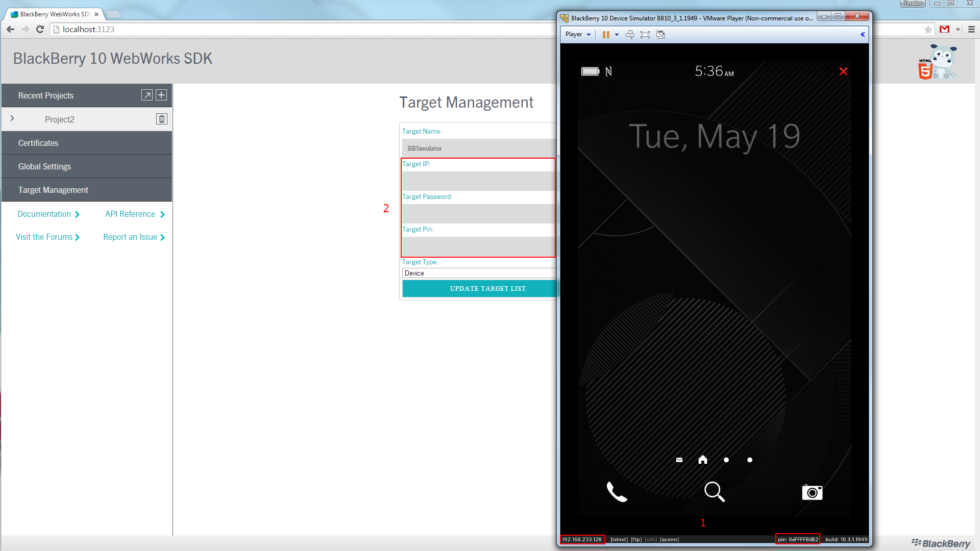Click the telnet status entry in simulator

tap(619, 539)
